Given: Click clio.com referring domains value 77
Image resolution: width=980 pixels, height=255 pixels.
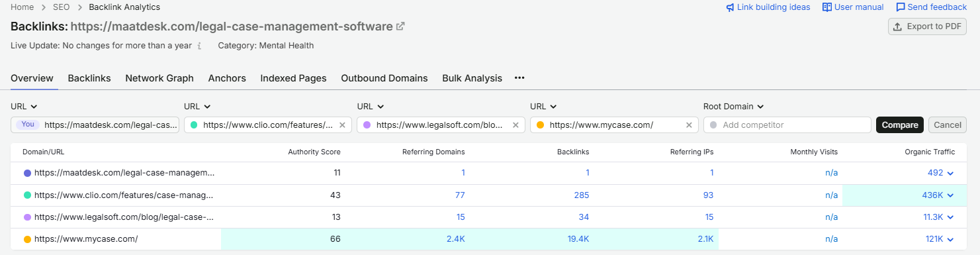Looking at the screenshot, I should click(460, 195).
